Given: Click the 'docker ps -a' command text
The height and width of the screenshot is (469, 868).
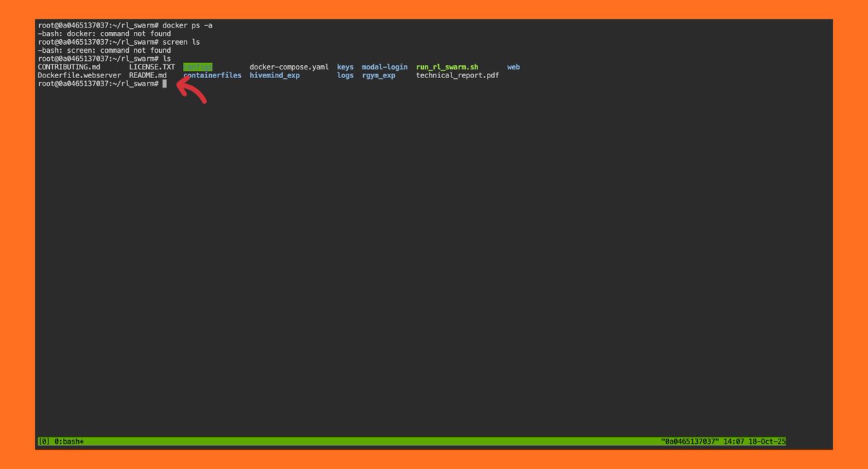Looking at the screenshot, I should tap(187, 26).
